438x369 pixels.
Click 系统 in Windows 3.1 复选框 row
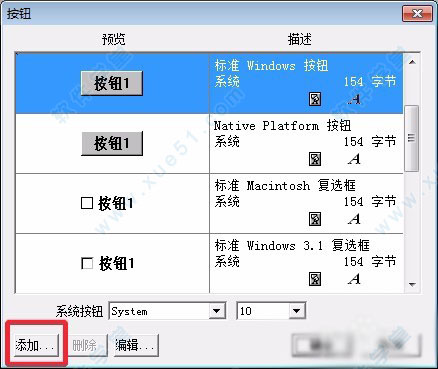point(227,261)
